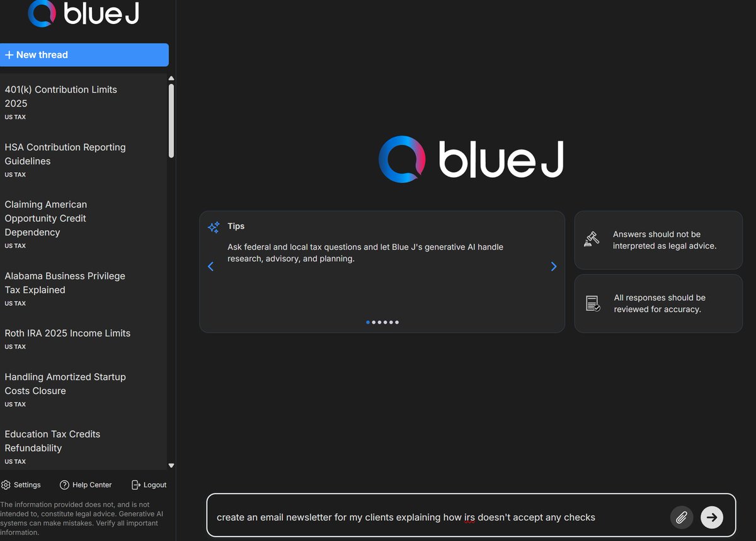Click the Blue J logo in sidebar

click(x=84, y=13)
